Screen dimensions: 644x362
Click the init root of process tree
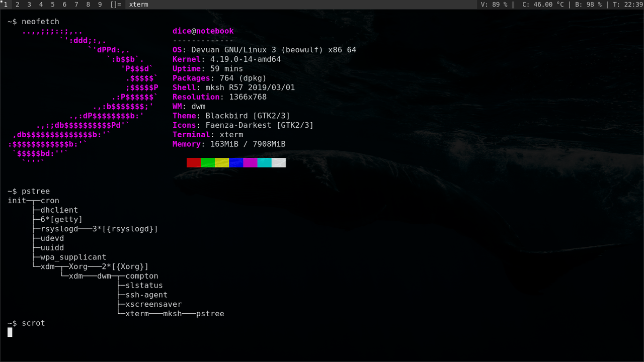point(17,201)
